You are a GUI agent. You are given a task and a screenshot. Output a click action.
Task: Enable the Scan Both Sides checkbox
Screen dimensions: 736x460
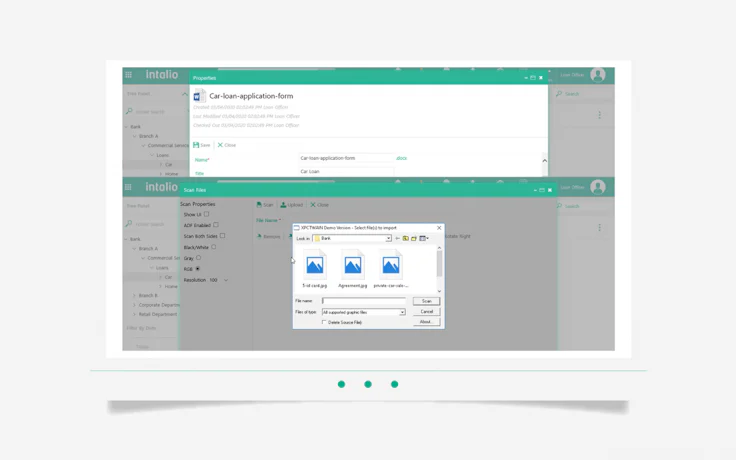[x=222, y=236]
